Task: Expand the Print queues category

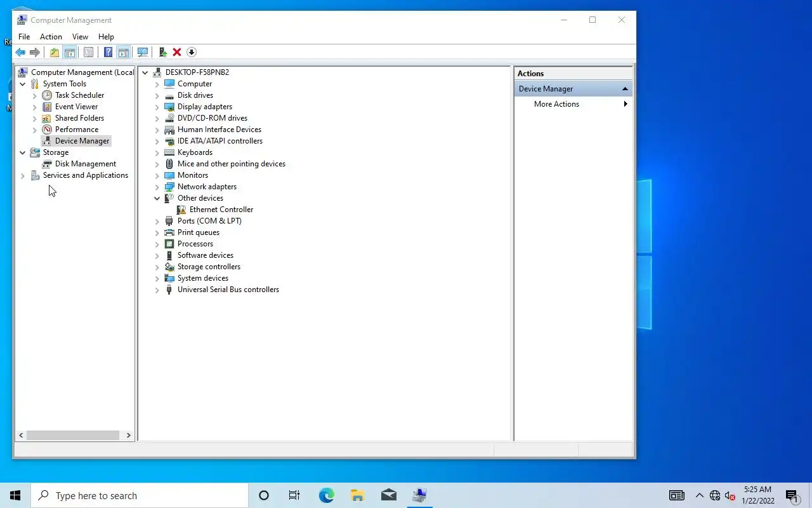Action: pyautogui.click(x=157, y=232)
